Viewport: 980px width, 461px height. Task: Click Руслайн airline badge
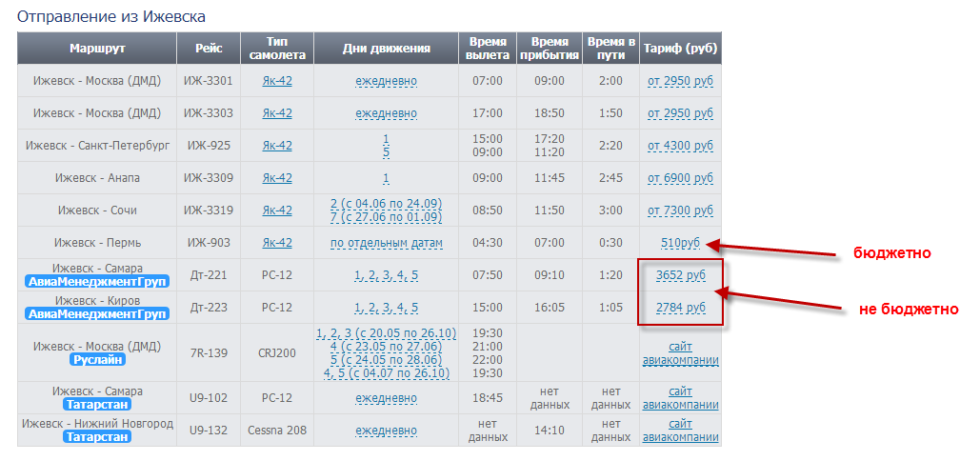tap(97, 360)
